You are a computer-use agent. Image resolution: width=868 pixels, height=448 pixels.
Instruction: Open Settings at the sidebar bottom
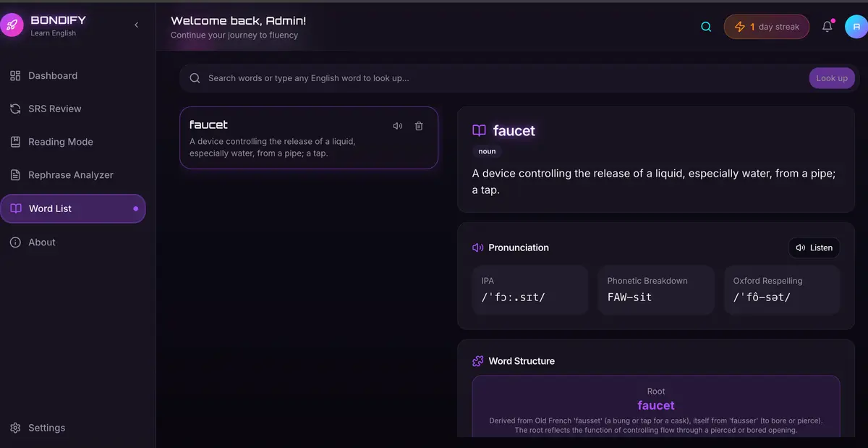pyautogui.click(x=46, y=428)
